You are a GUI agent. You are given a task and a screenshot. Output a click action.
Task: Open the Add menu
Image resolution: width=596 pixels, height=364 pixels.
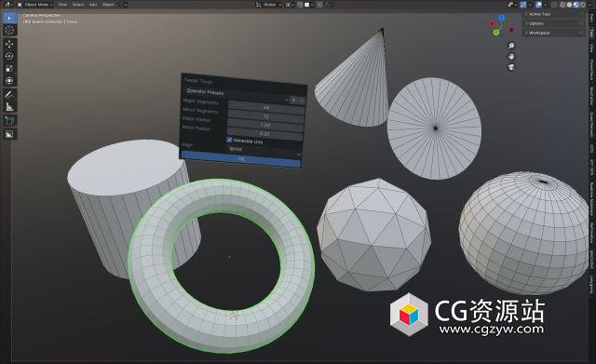click(x=93, y=5)
